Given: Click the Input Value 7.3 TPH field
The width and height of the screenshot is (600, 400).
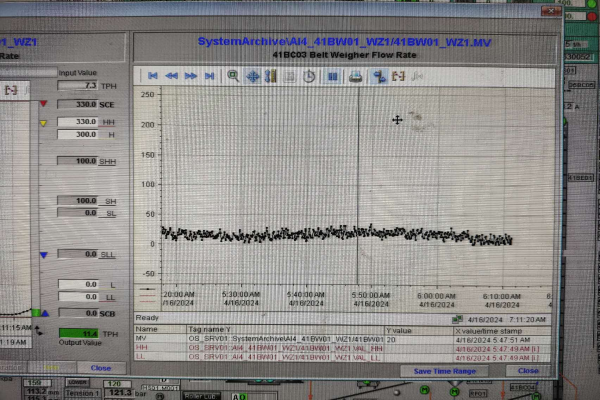Looking at the screenshot, I should point(78,85).
